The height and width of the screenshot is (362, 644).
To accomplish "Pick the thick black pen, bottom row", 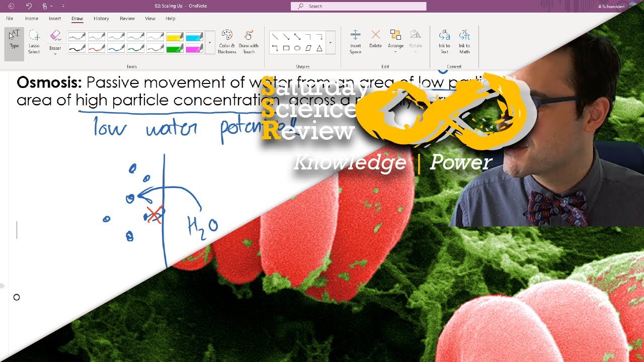I will pos(77,48).
